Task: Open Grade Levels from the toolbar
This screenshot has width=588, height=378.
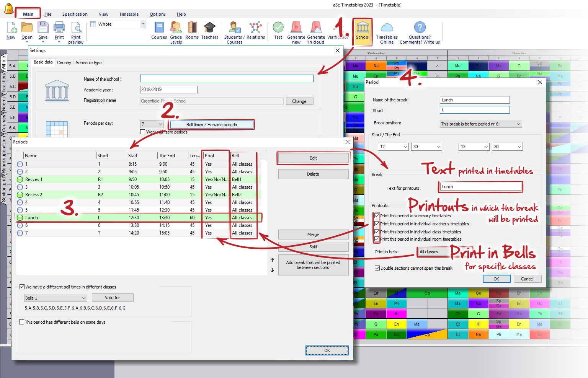Action: click(x=176, y=28)
